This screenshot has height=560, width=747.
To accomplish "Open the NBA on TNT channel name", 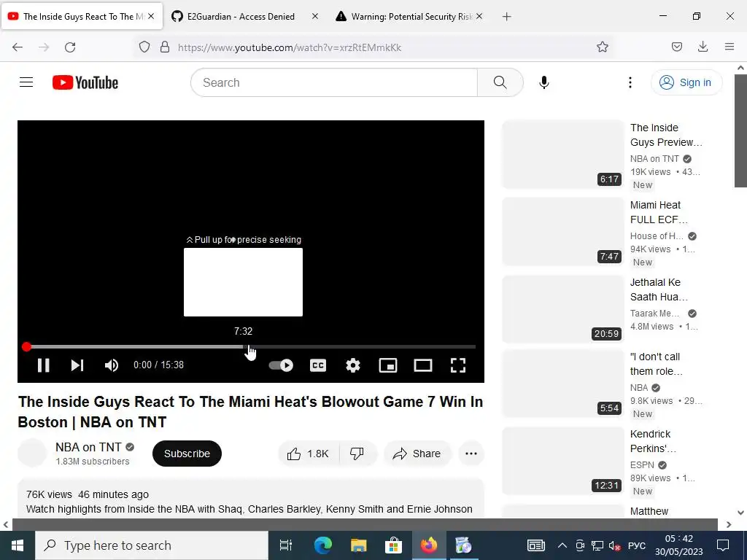I will pos(88,447).
